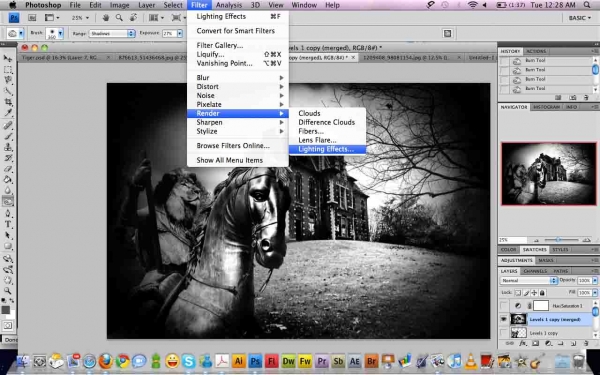
Task: Click the Link layers icon
Action: [x=509, y=344]
